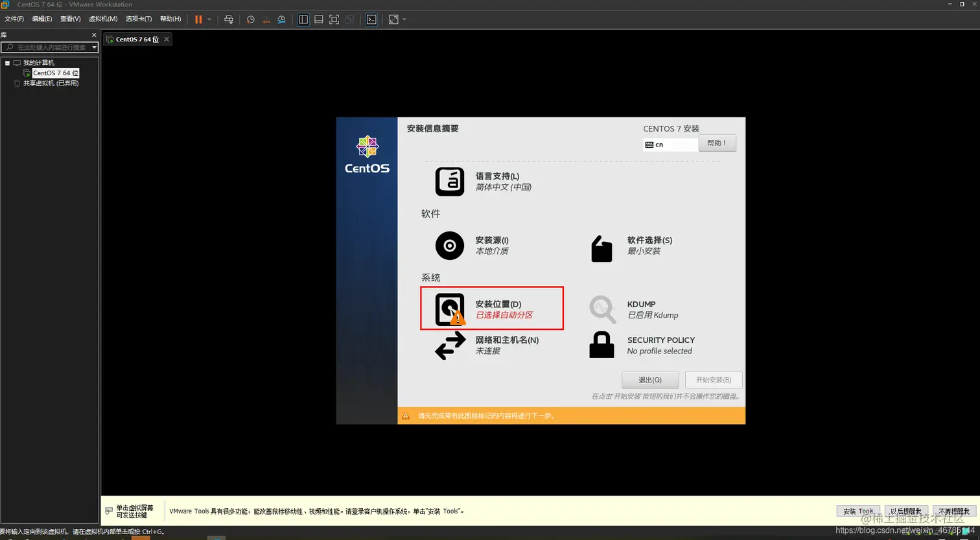Take a snapshot of the virtual machine
Image resolution: width=980 pixels, height=540 pixels.
point(250,19)
